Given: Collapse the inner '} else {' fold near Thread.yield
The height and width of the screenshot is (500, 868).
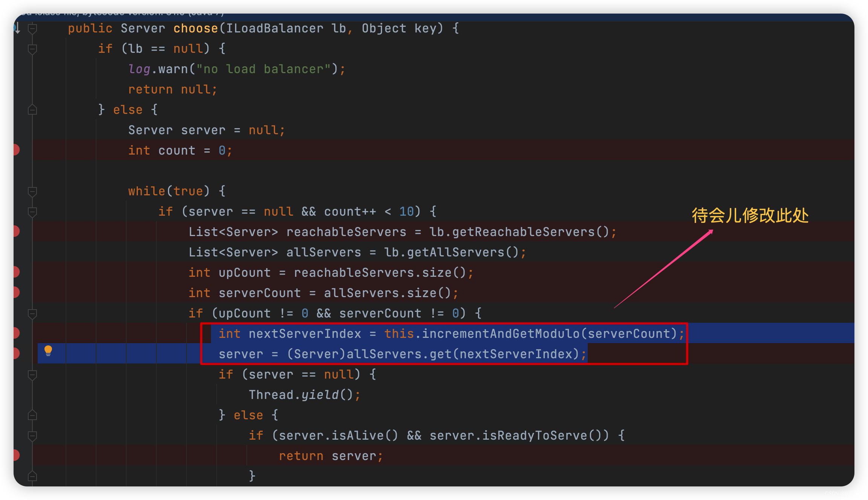Looking at the screenshot, I should [x=32, y=415].
